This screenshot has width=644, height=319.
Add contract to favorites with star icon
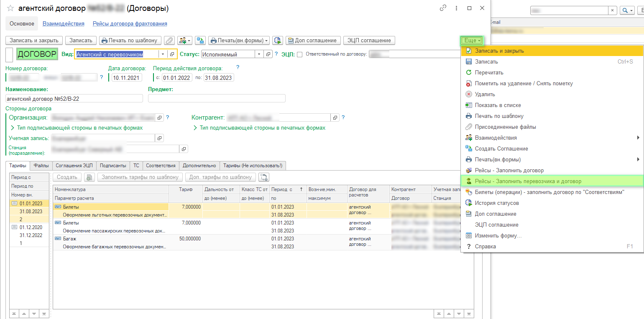tap(10, 8)
